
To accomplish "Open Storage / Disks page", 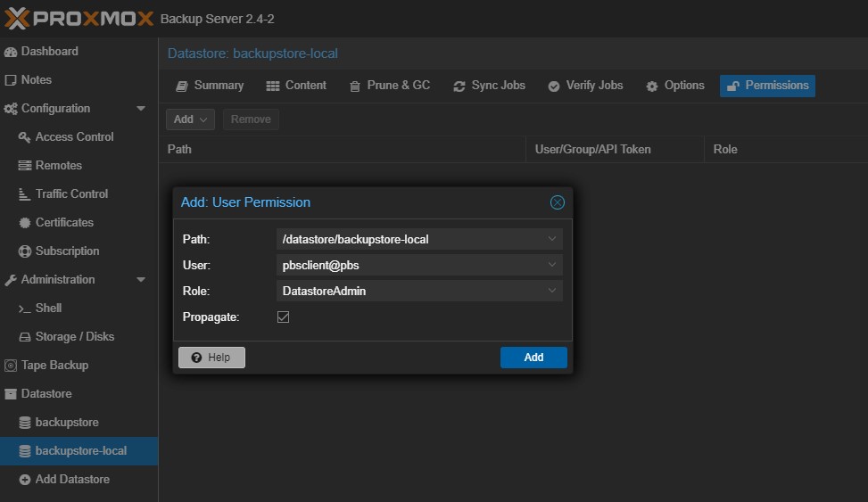I will click(x=74, y=337).
